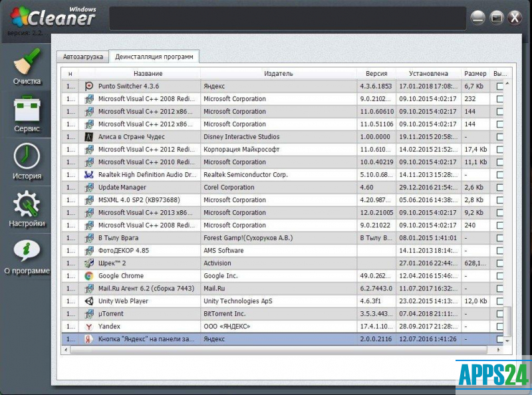Click the horizontal scrollbar right arrow

click(499, 350)
